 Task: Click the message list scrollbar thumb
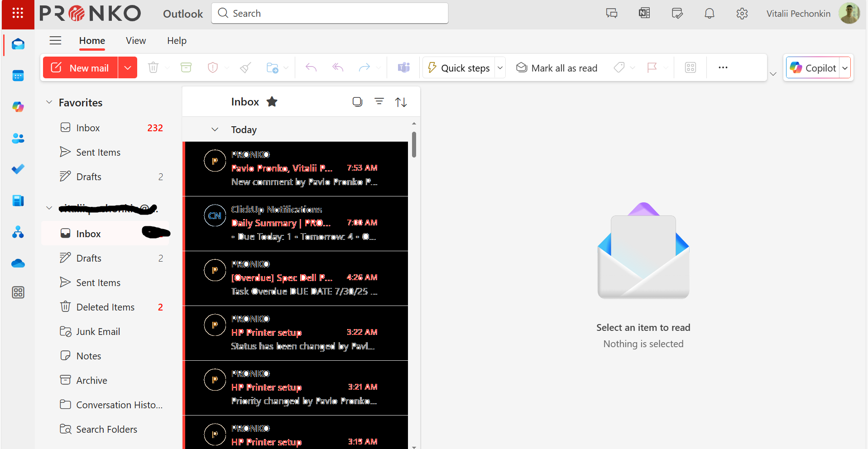(414, 144)
